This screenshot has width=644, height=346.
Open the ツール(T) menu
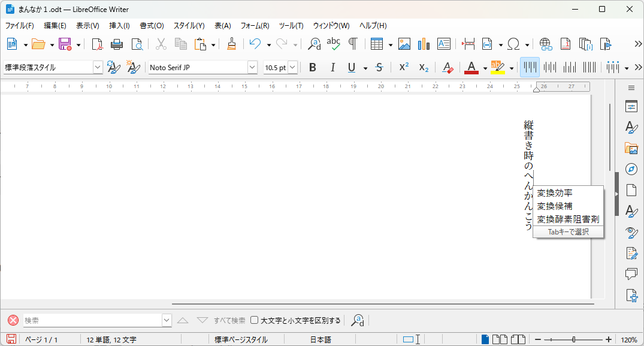(291, 25)
